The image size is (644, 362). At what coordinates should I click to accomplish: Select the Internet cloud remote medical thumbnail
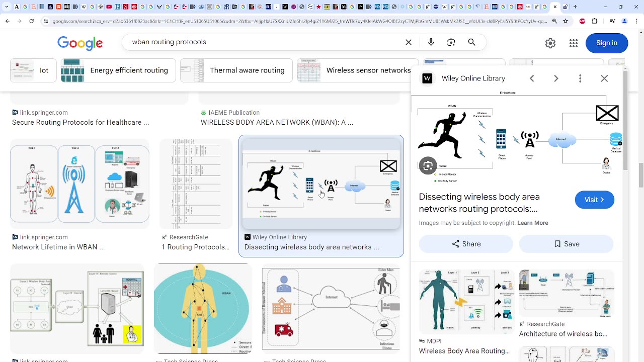click(x=331, y=309)
